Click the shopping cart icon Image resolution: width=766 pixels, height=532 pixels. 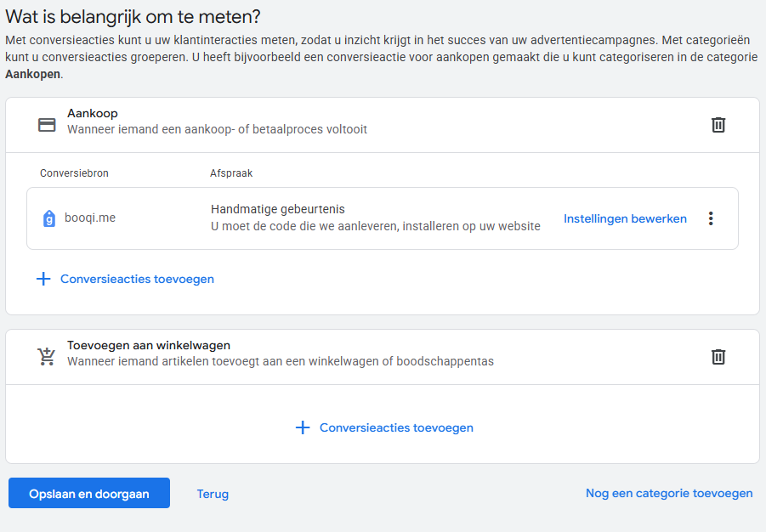point(47,357)
